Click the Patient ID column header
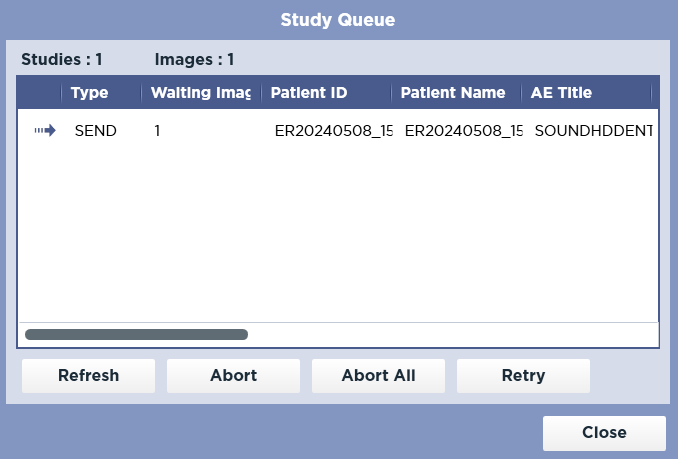Image resolution: width=678 pixels, height=459 pixels. point(309,93)
